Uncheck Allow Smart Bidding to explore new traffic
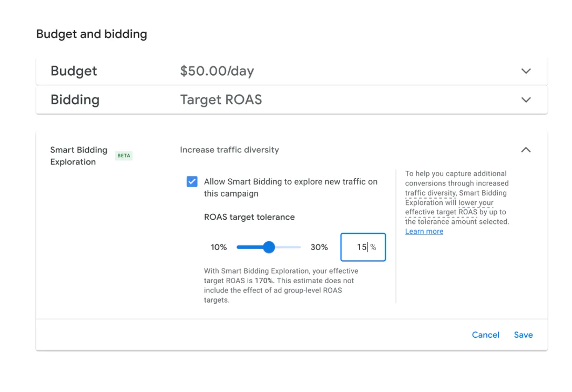Image resolution: width=572 pixels, height=392 pixels. click(x=192, y=182)
